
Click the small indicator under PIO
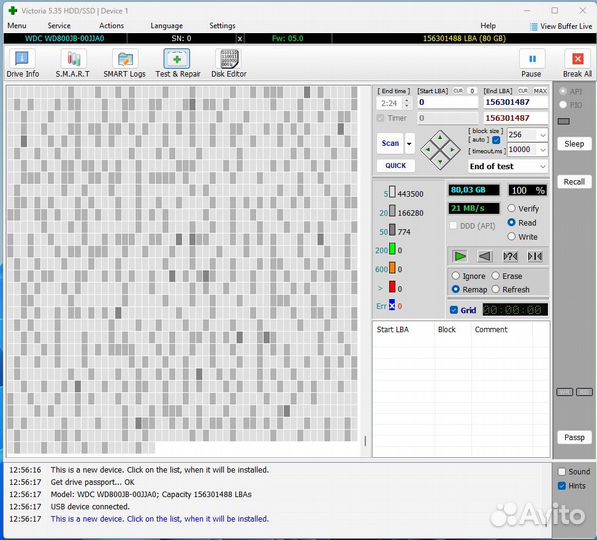coord(564,121)
